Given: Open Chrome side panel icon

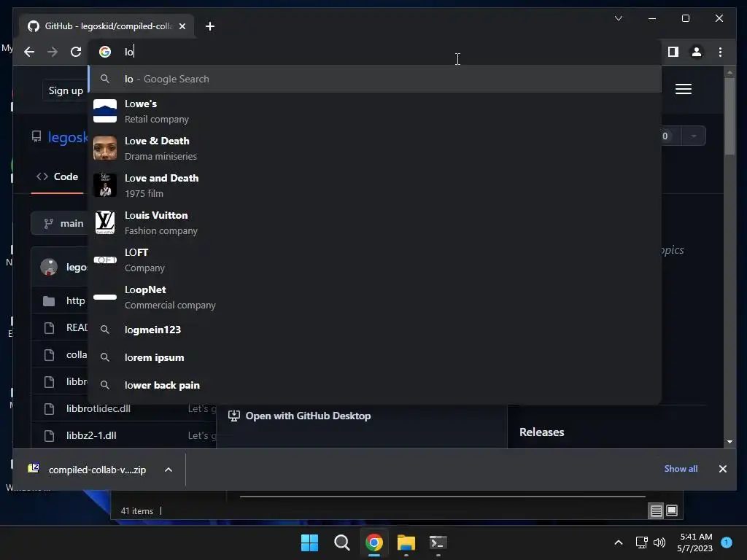Looking at the screenshot, I should click(673, 52).
